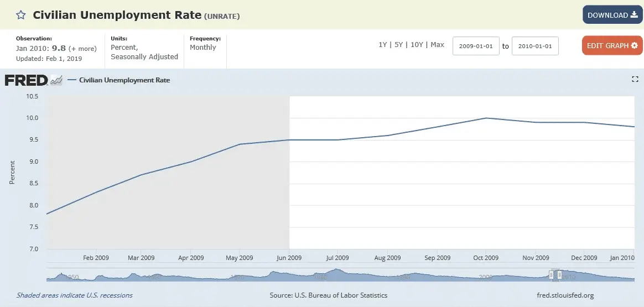Open the Shaded areas indicate U.S. recessions link
The width and height of the screenshot is (644, 307).
(75, 295)
